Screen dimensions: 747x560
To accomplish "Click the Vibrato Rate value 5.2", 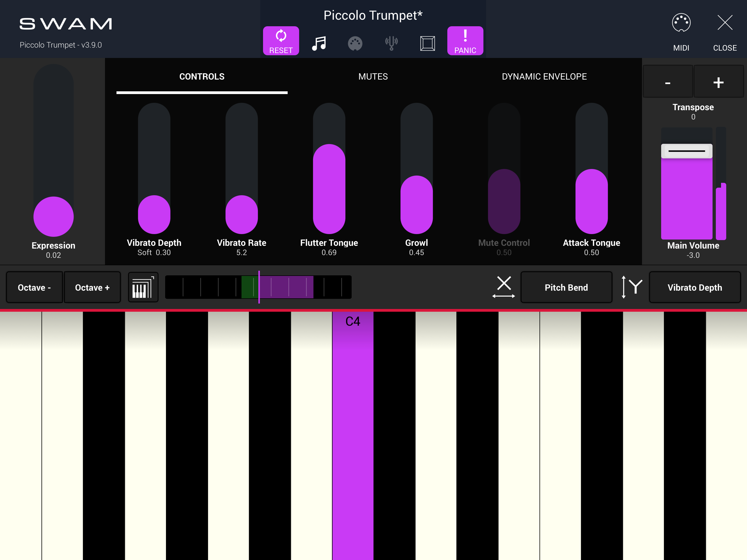I will point(241,253).
